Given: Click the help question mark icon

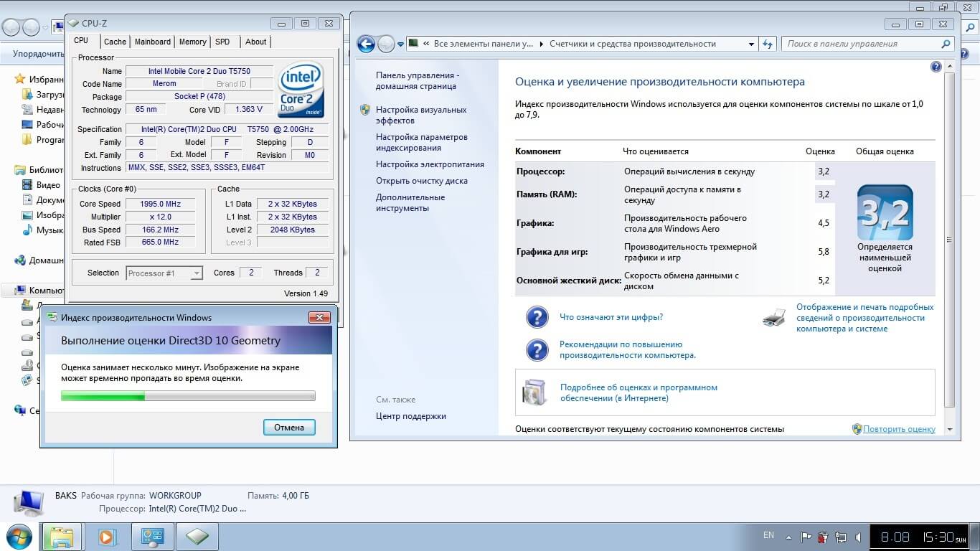Looking at the screenshot, I should point(936,67).
